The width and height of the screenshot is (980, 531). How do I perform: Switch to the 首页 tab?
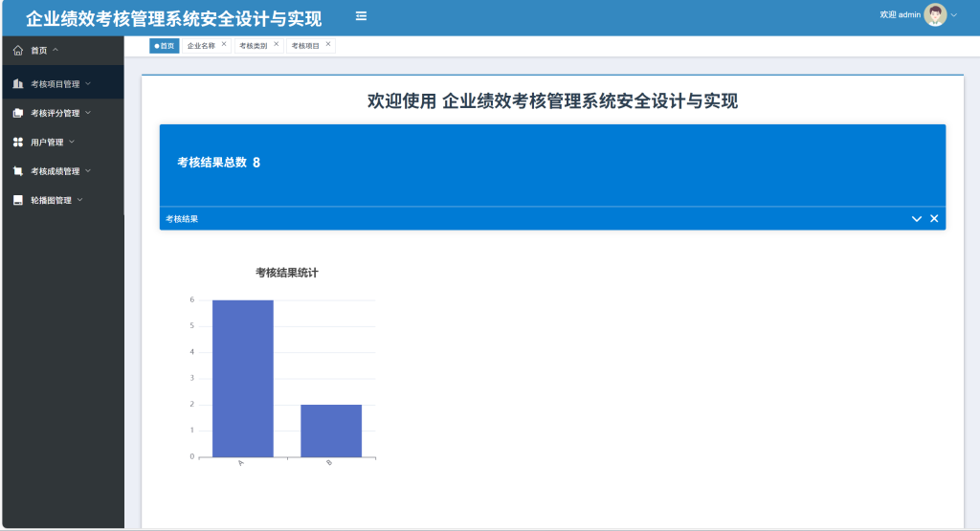[x=165, y=46]
